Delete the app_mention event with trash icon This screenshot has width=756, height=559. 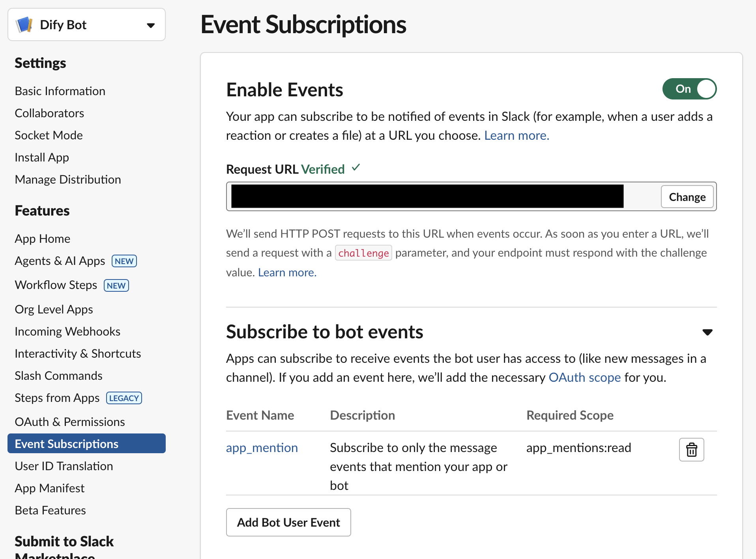click(x=691, y=450)
